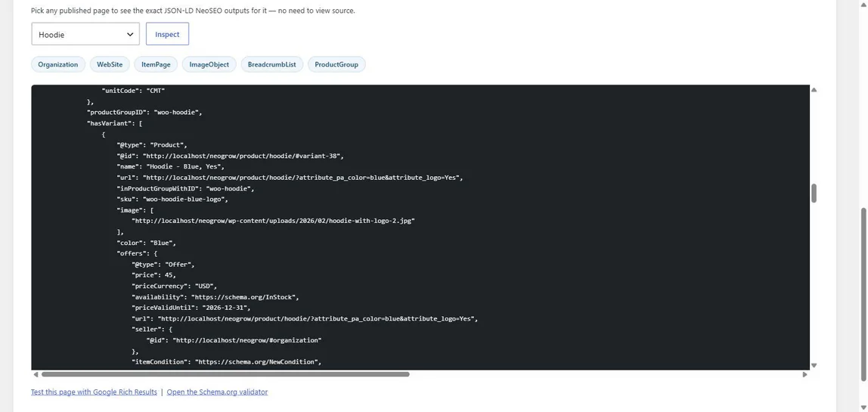
Task: Click the "@type": "Offer" line
Action: 163,264
